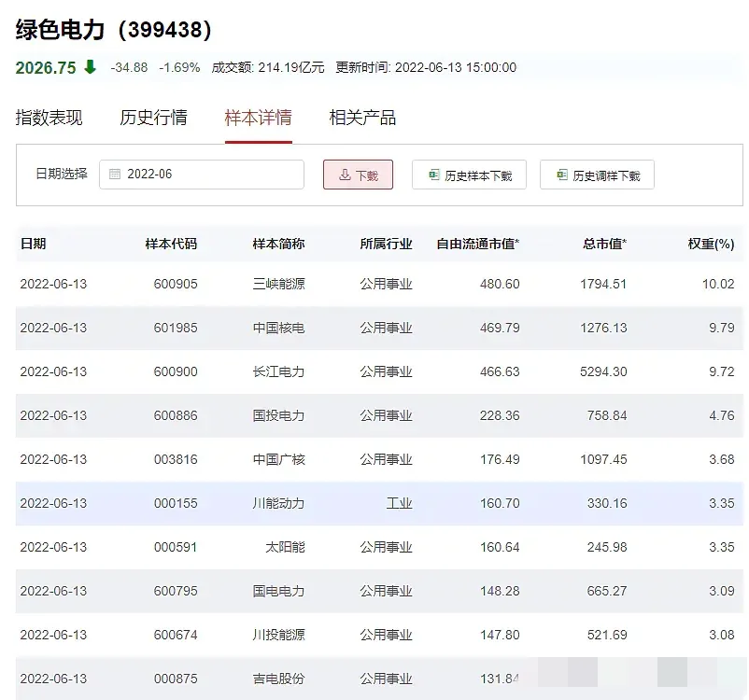Click the 样本简称 column header
Viewport: 749px width, 700px height.
click(278, 244)
